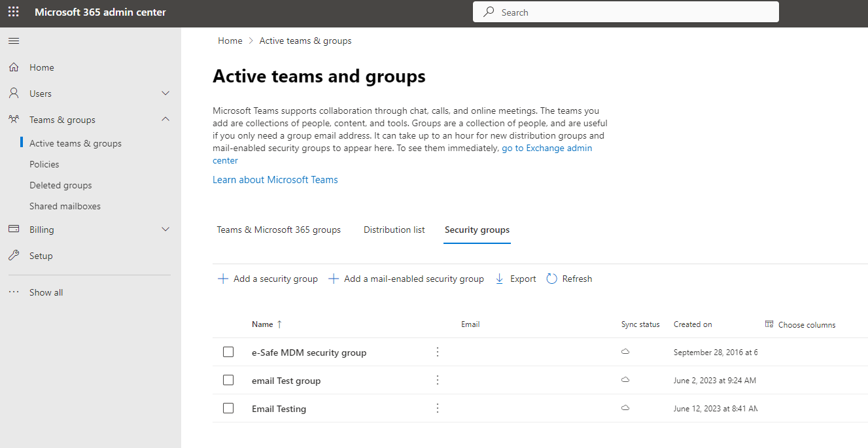The width and height of the screenshot is (868, 448).
Task: Sort by the Name column header
Action: point(262,324)
